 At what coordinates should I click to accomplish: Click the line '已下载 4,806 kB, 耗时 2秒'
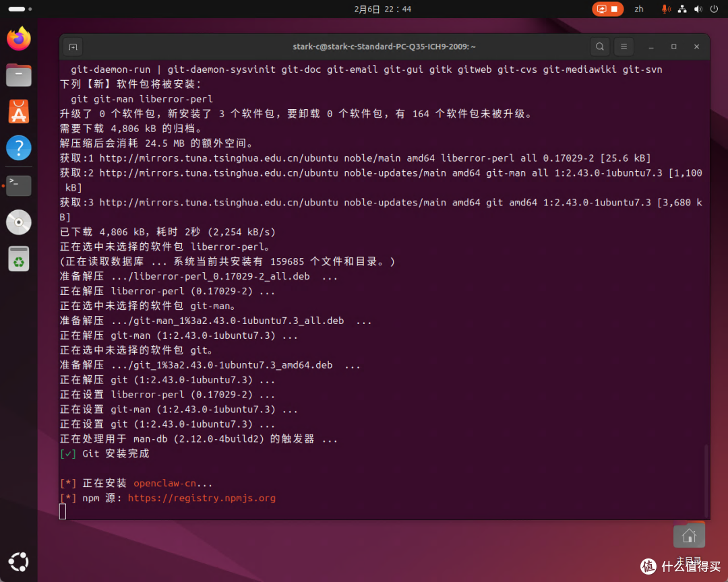coord(168,232)
